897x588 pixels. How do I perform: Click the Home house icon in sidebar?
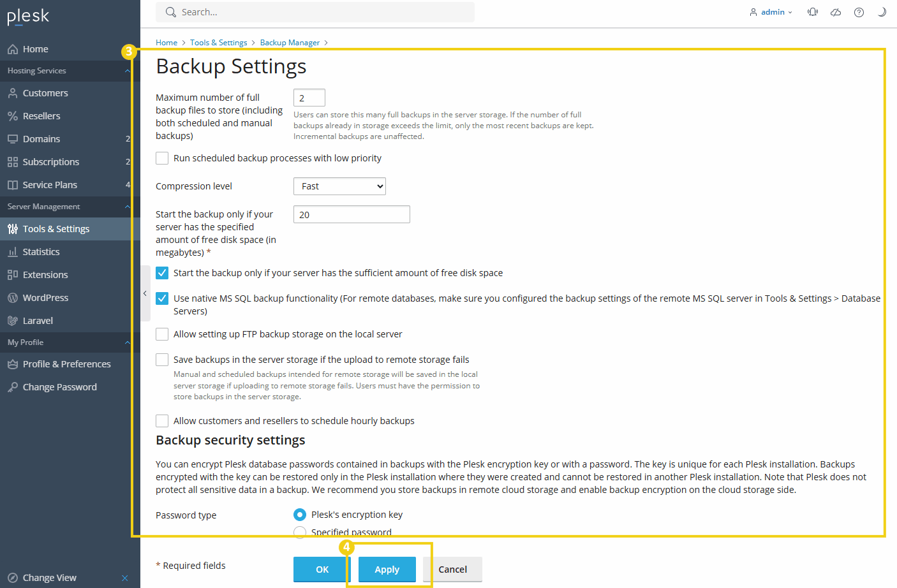click(x=13, y=49)
